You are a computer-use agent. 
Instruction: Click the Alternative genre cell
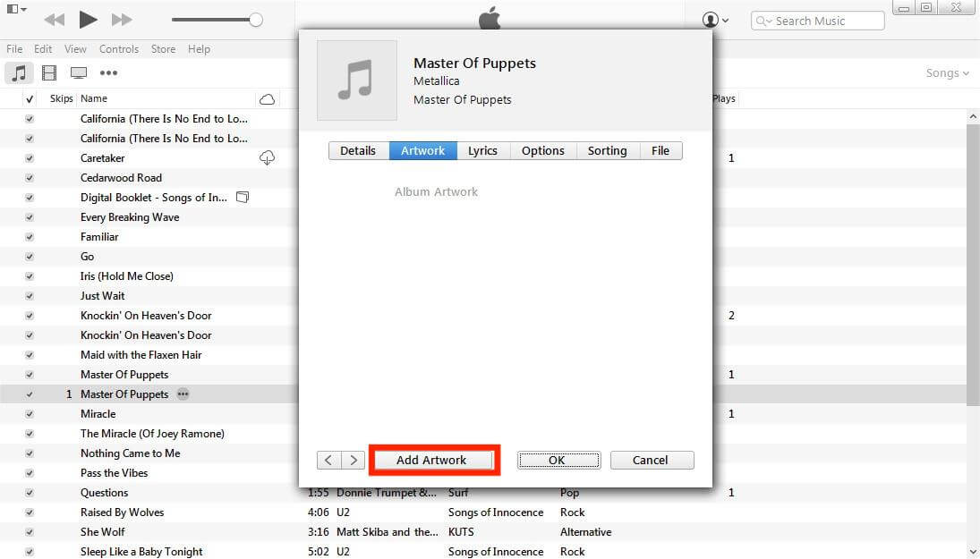coord(585,532)
